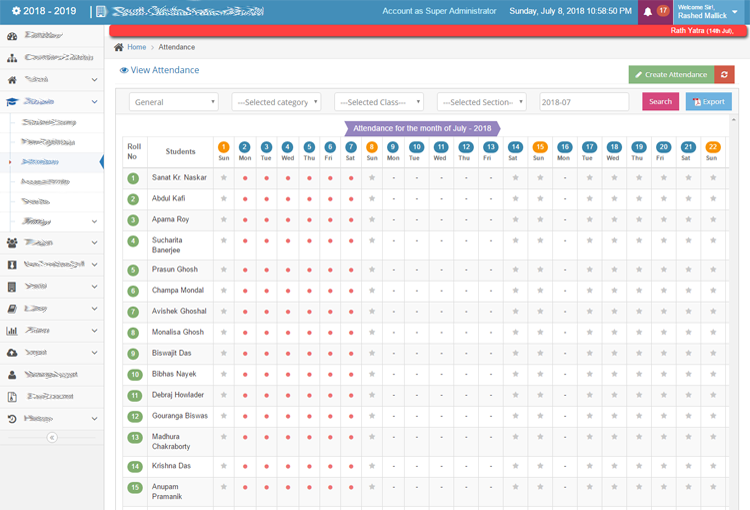Screen dimensions: 750x510
Task: Click Biswajit Das's red dot for day 7
Action: tap(351, 354)
